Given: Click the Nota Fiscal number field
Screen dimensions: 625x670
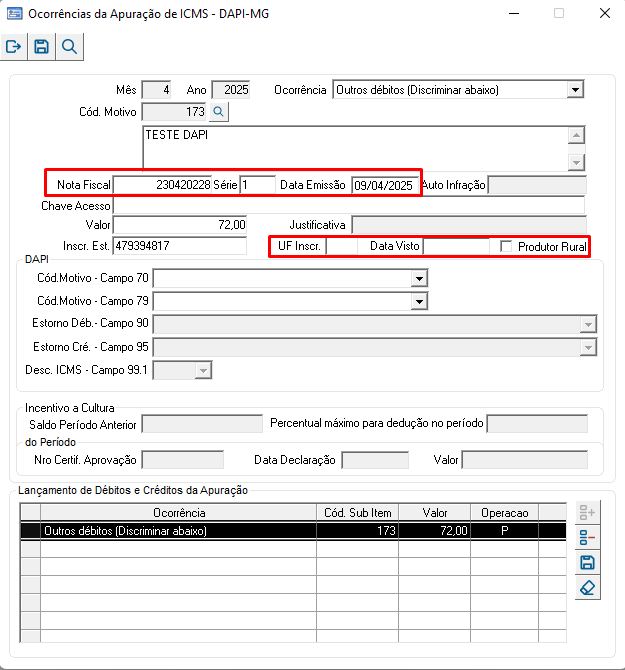Looking at the screenshot, I should (162, 185).
